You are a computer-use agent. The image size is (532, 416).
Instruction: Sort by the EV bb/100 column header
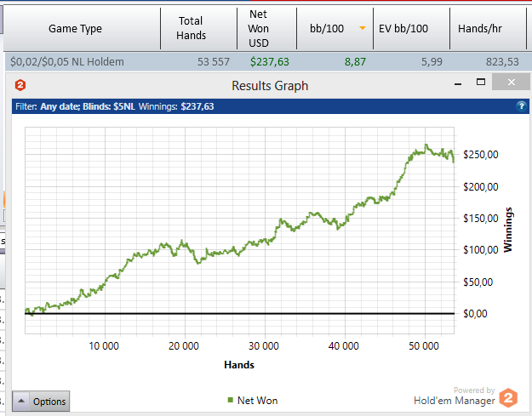411,28
